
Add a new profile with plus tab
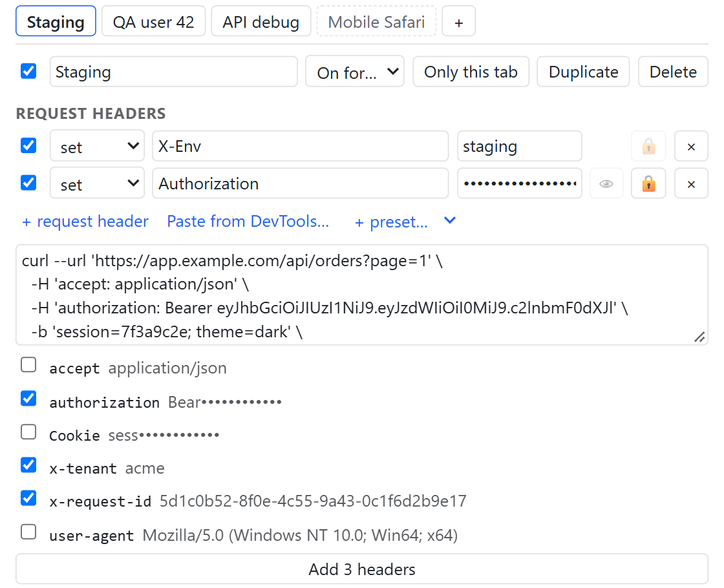pos(458,21)
